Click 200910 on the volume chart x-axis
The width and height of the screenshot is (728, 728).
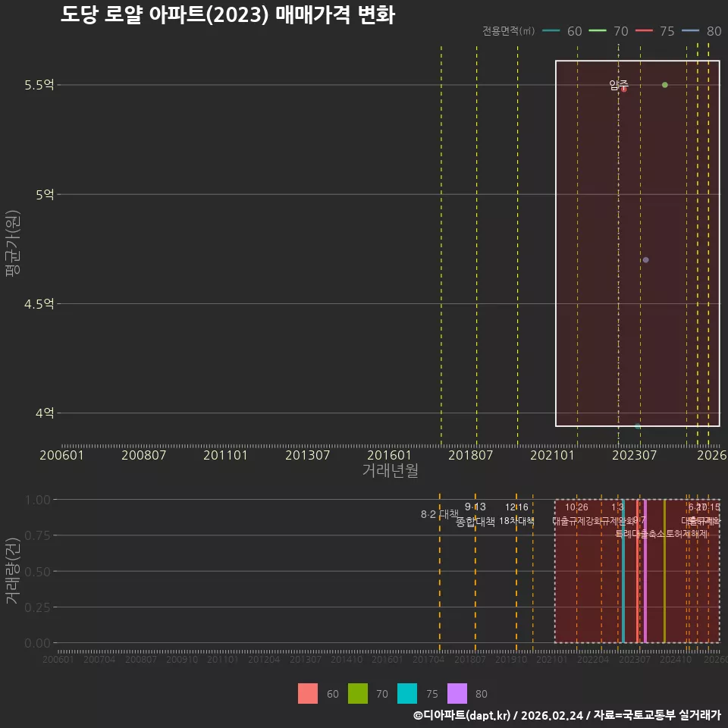point(181,659)
